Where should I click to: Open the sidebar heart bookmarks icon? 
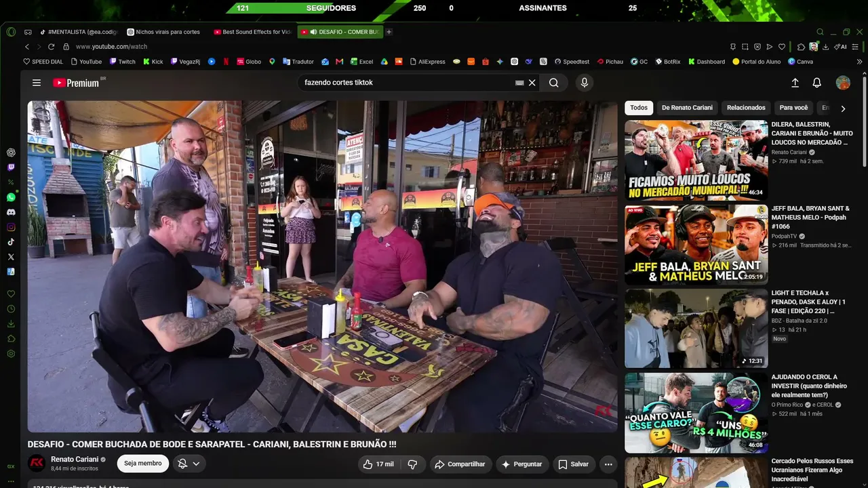click(11, 294)
